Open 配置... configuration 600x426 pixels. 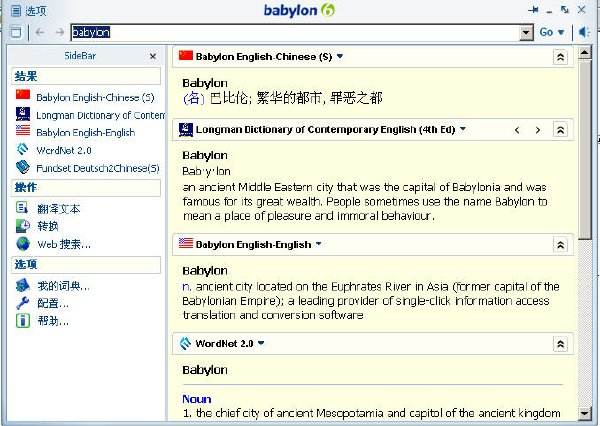[53, 304]
